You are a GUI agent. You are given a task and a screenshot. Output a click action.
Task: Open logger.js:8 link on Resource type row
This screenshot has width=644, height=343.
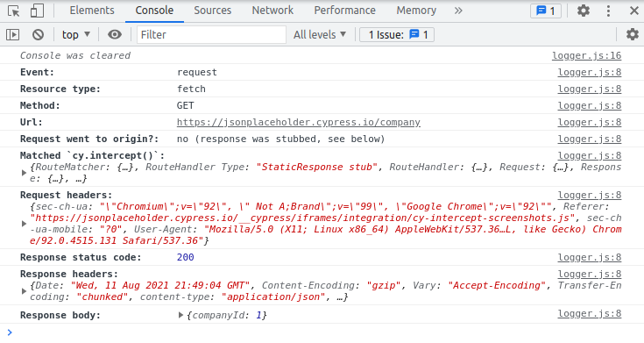click(x=590, y=89)
